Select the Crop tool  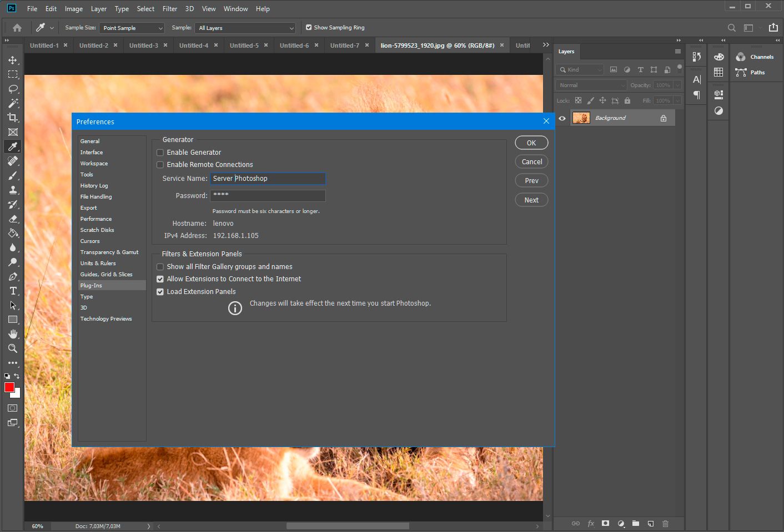pos(13,118)
